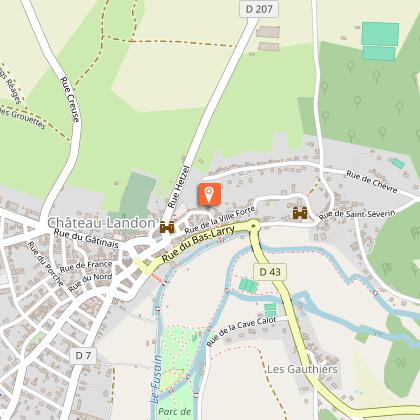Click the castle icon near Château-Landon label

click(167, 227)
